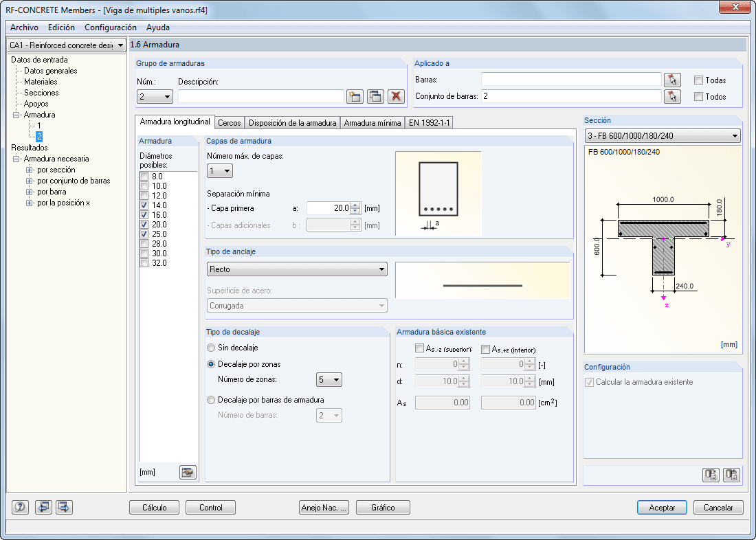Select Materiales in tree
The image size is (756, 540).
(x=41, y=82)
